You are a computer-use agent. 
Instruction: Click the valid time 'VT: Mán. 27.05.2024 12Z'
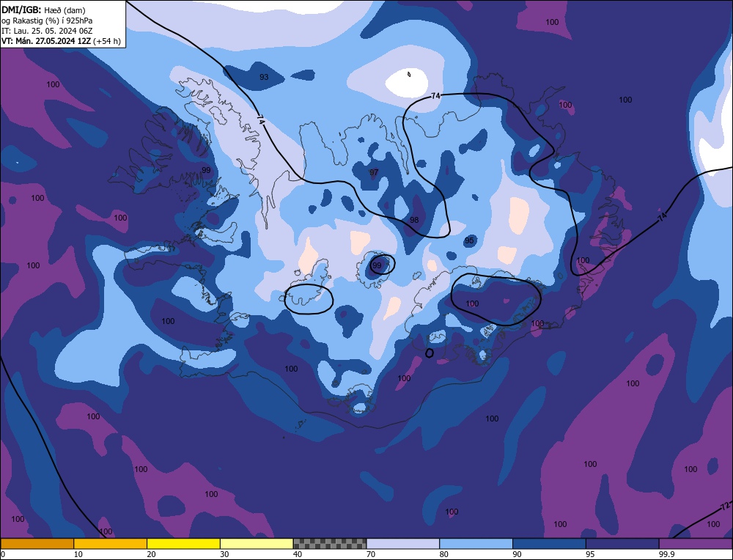point(46,41)
